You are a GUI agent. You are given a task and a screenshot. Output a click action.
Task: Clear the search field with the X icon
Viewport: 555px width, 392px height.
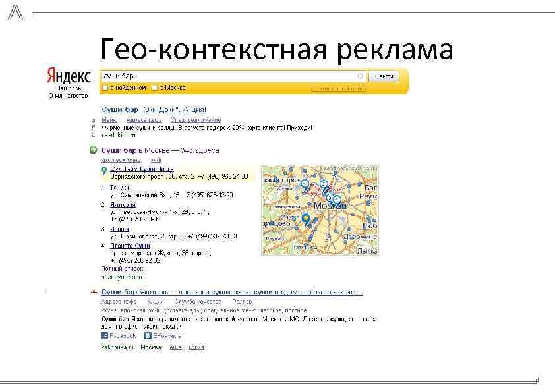point(360,76)
